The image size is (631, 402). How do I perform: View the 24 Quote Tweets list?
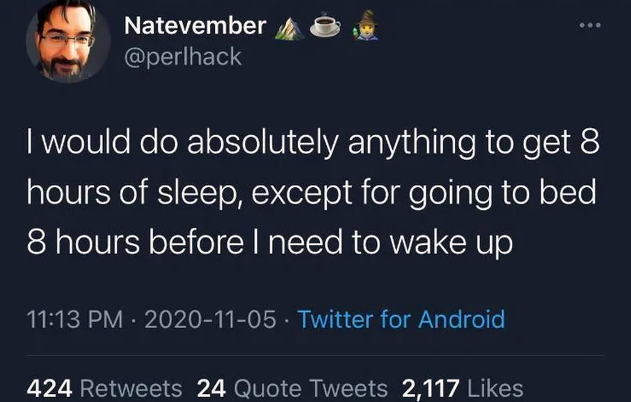pyautogui.click(x=292, y=388)
